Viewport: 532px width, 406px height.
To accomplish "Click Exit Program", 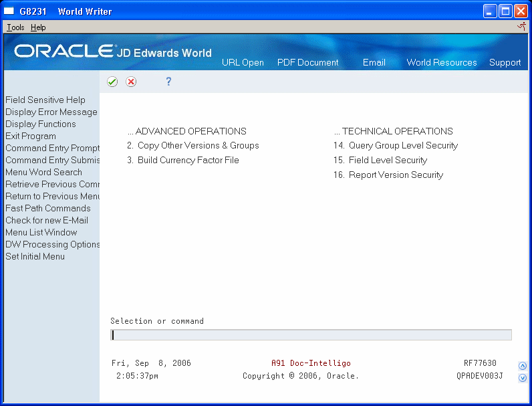I will pyautogui.click(x=31, y=136).
